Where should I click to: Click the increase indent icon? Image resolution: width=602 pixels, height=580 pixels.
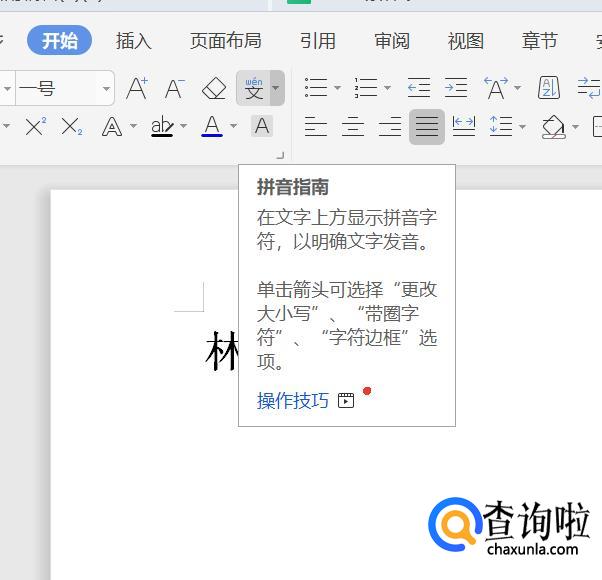[456, 88]
